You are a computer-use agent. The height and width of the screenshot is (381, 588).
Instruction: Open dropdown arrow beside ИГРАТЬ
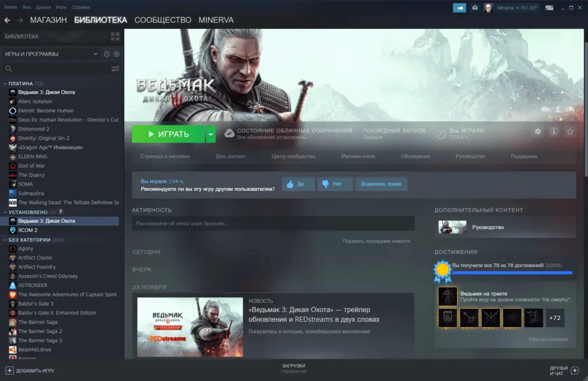tap(211, 134)
